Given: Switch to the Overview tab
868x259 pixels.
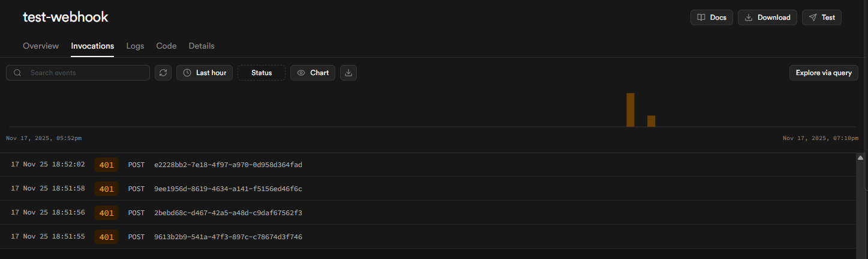Looking at the screenshot, I should (x=41, y=46).
